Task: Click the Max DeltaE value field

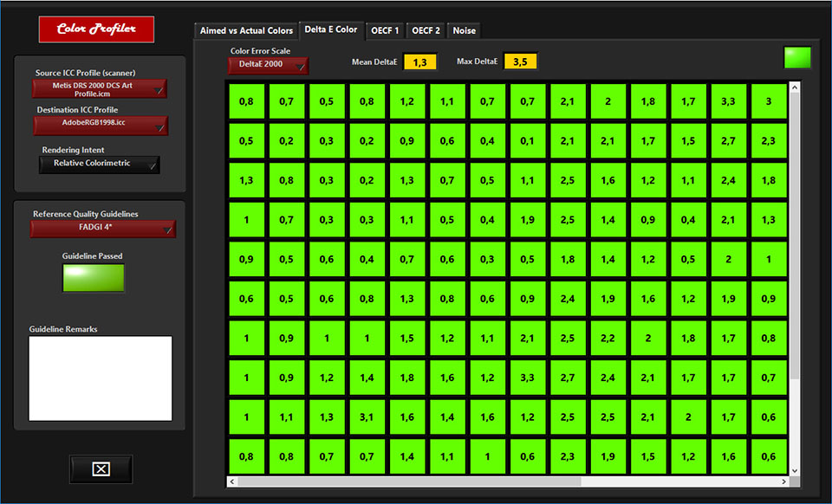Action: tap(520, 61)
